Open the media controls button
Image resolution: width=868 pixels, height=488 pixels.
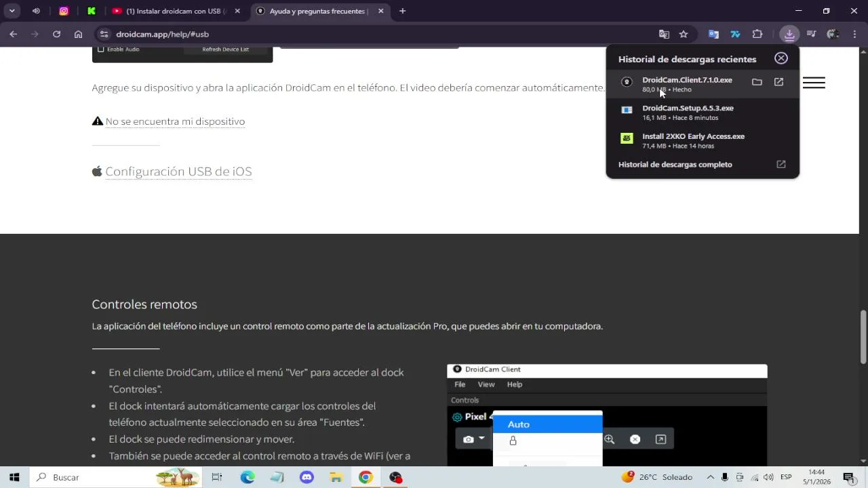coord(811,34)
